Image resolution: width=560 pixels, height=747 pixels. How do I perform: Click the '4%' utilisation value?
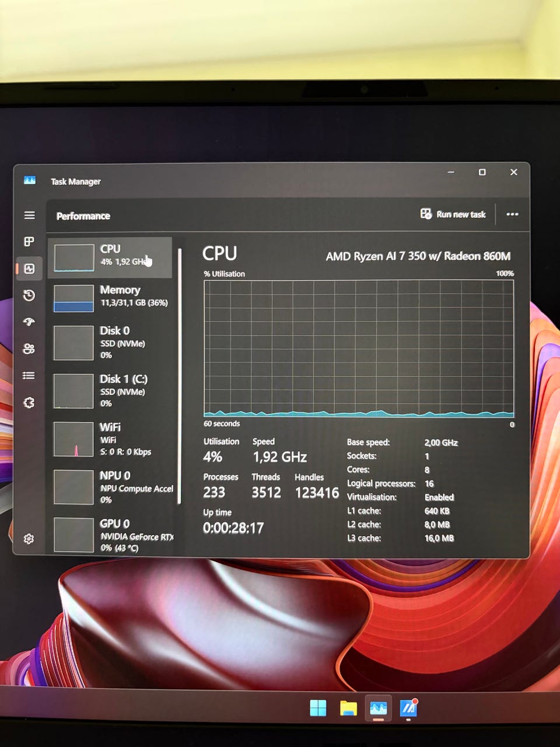212,457
